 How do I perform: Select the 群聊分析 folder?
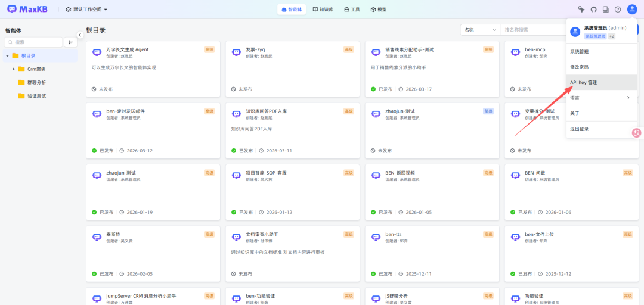36,82
